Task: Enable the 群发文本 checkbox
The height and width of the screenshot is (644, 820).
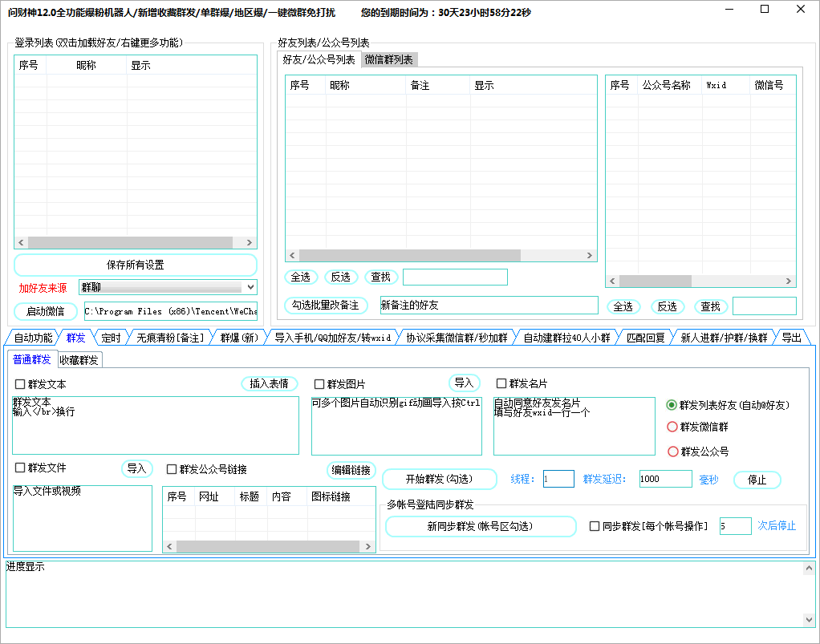Action: 20,384
